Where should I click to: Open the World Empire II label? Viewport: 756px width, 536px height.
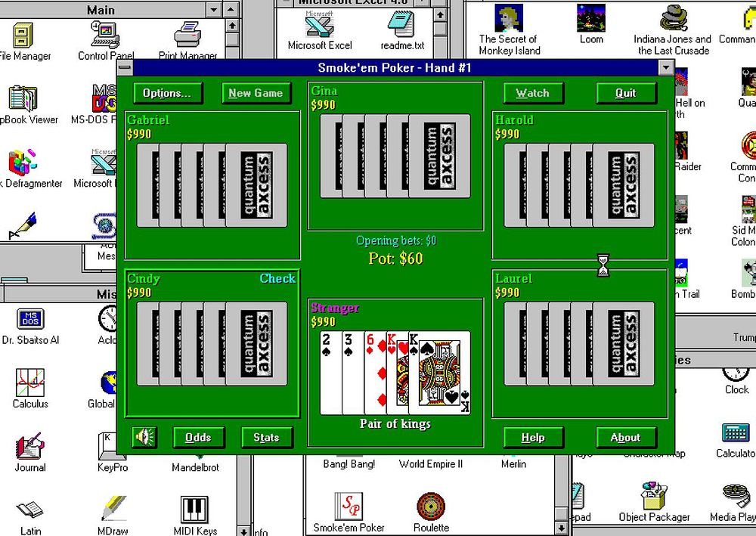click(x=431, y=464)
